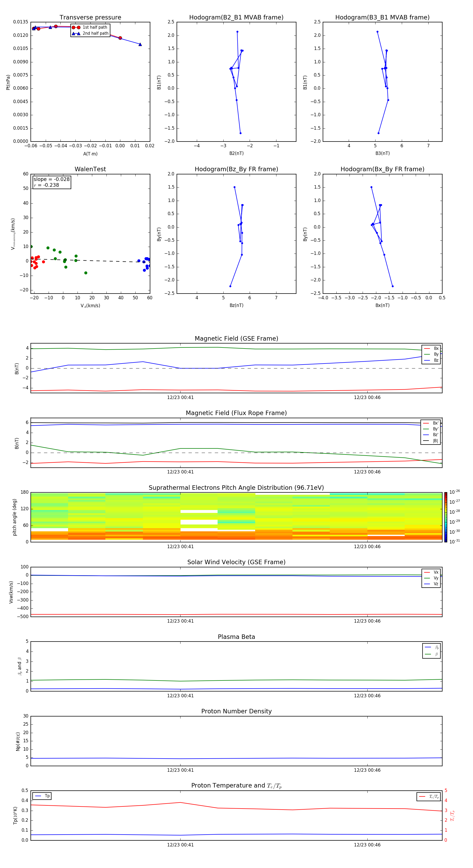Click the 'r = -0.238' annotation
Screen dimensions: 473x868
(47, 185)
